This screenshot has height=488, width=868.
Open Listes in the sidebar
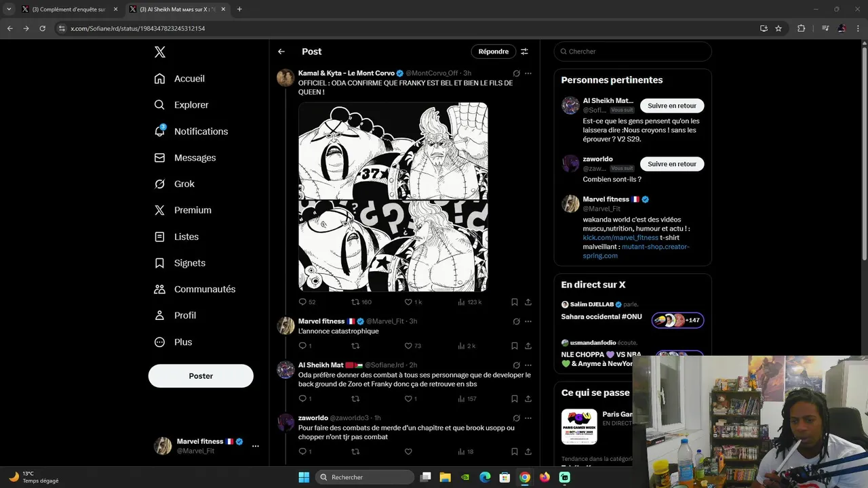click(x=176, y=237)
